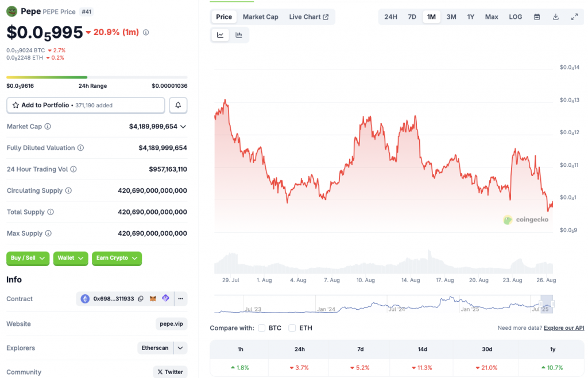Click the chart navigator right range handle

[x=553, y=304]
